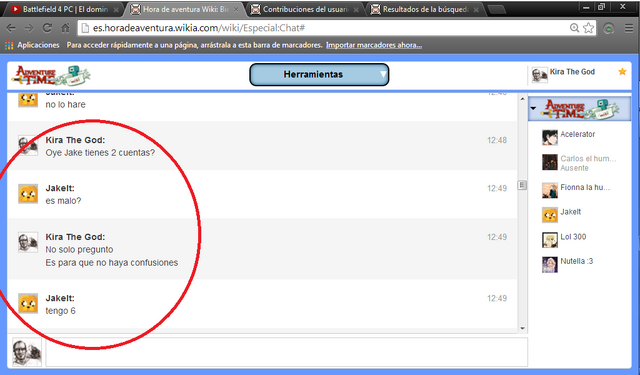This screenshot has height=375, width=640.
Task: Click the browser back arrow
Action: pyautogui.click(x=11, y=28)
